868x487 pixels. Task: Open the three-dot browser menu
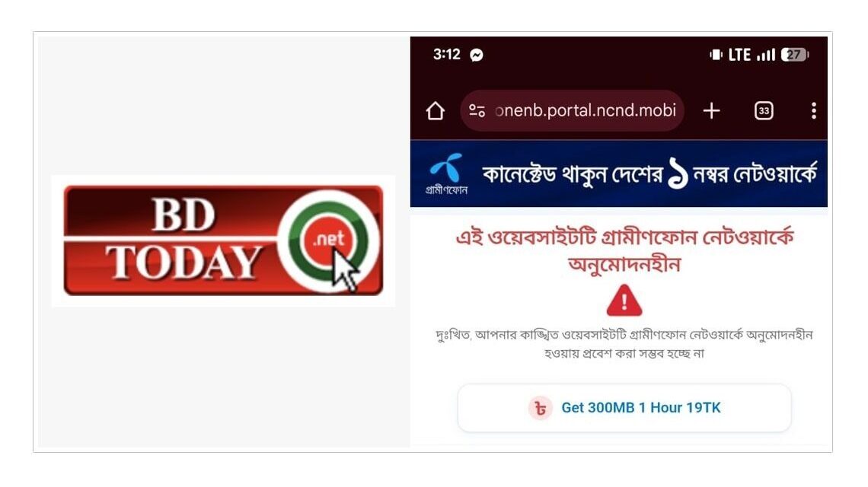point(814,110)
